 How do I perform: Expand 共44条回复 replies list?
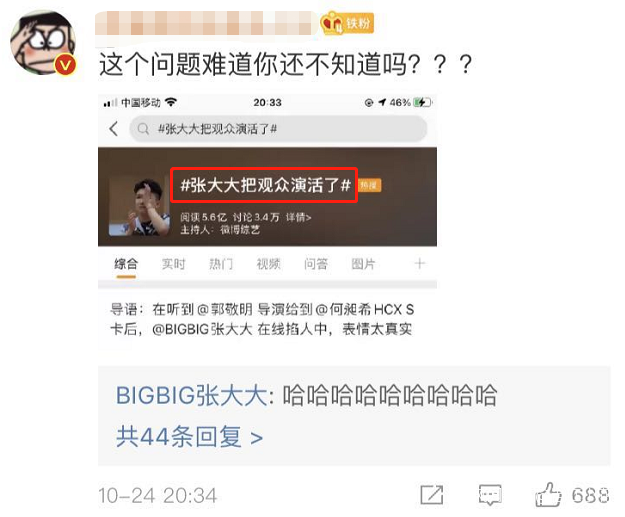[x=189, y=437]
